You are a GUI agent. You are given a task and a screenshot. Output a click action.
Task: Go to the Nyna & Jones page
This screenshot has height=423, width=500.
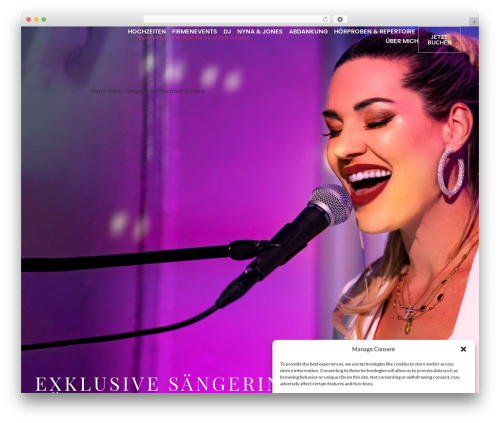pos(260,32)
